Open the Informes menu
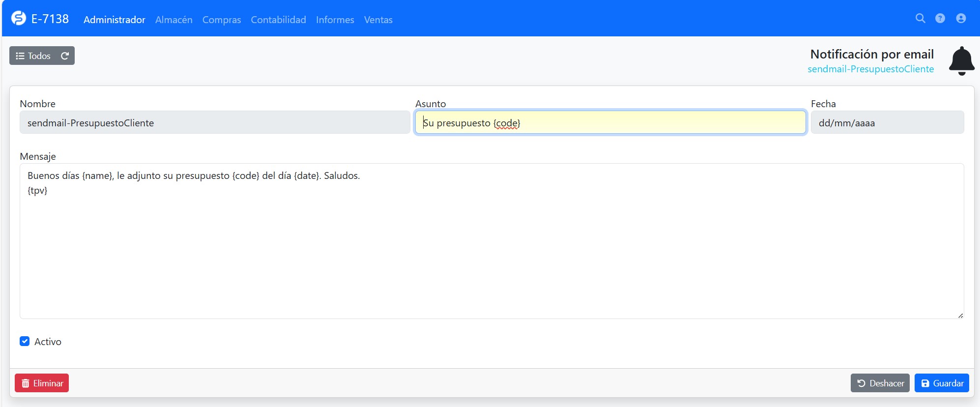Viewport: 980px width, 407px height. pyautogui.click(x=335, y=20)
